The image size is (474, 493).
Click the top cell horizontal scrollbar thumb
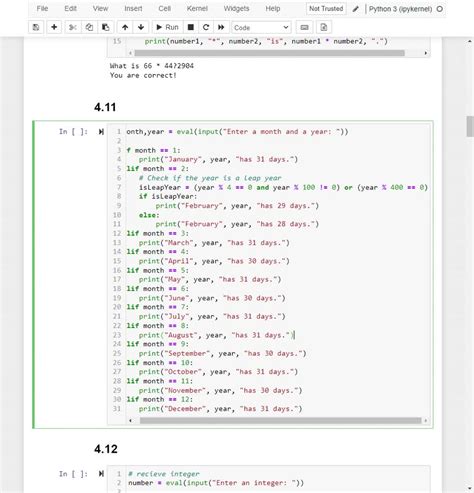point(269,53)
